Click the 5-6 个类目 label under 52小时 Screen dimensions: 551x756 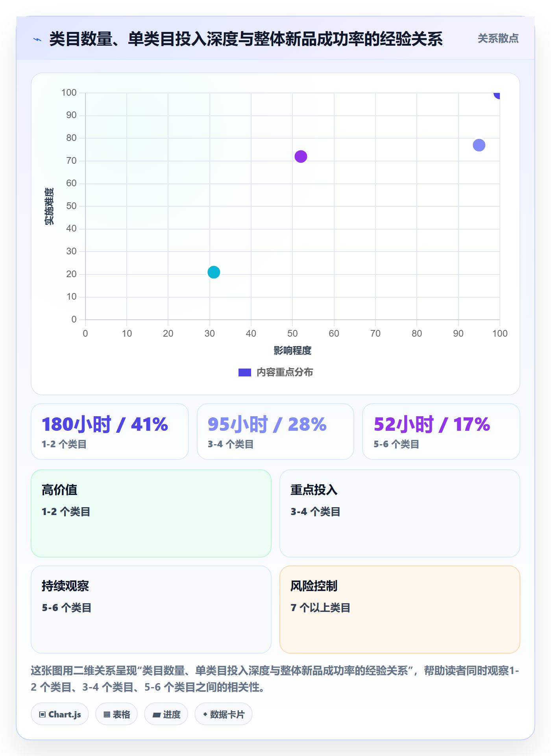[396, 445]
